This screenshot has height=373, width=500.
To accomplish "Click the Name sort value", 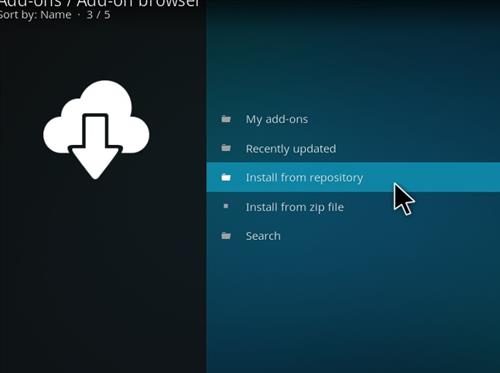I will (56, 15).
